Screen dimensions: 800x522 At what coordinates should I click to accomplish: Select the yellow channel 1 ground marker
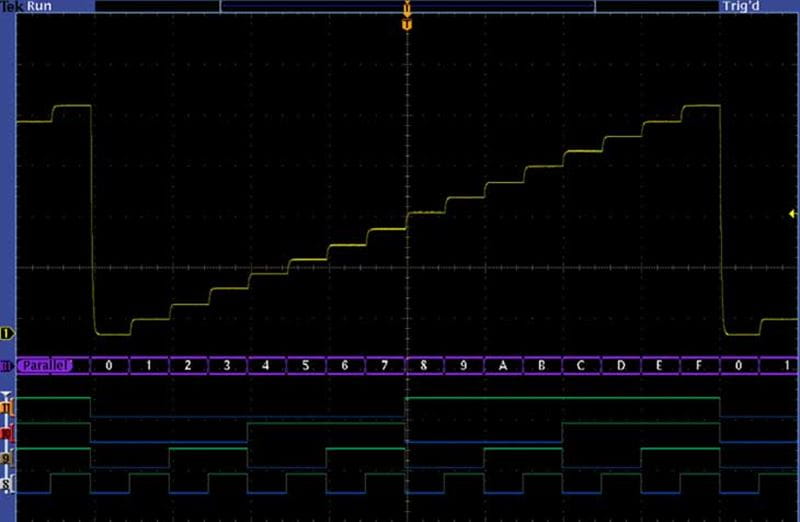tap(7, 332)
